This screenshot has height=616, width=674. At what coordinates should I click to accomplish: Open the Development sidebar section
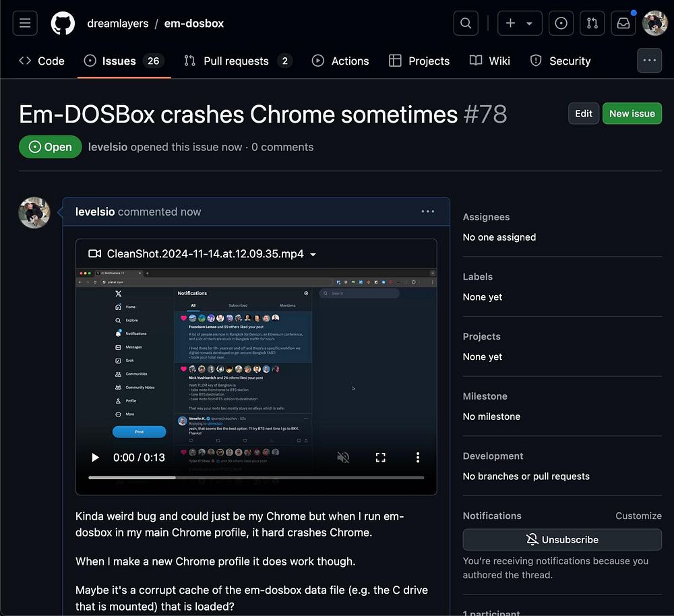point(493,456)
